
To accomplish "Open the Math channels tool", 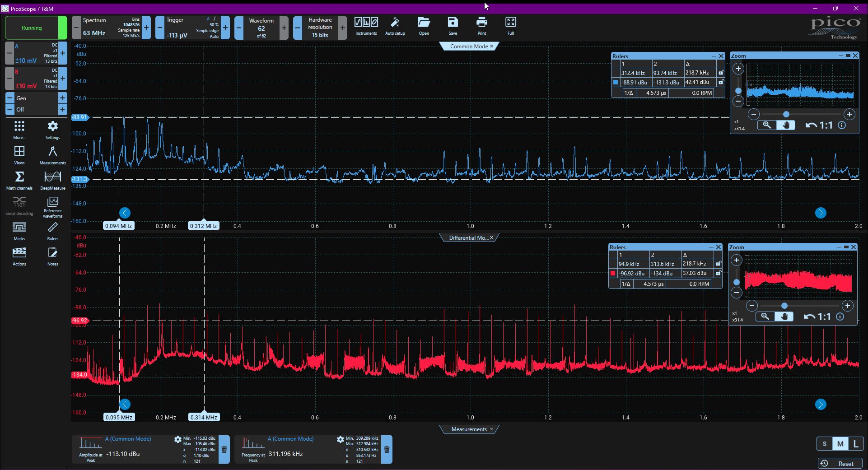I will coord(19,180).
